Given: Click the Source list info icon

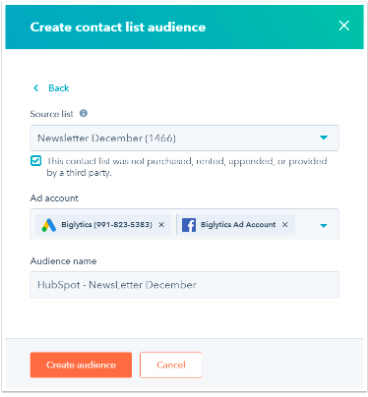Looking at the screenshot, I should tap(83, 113).
